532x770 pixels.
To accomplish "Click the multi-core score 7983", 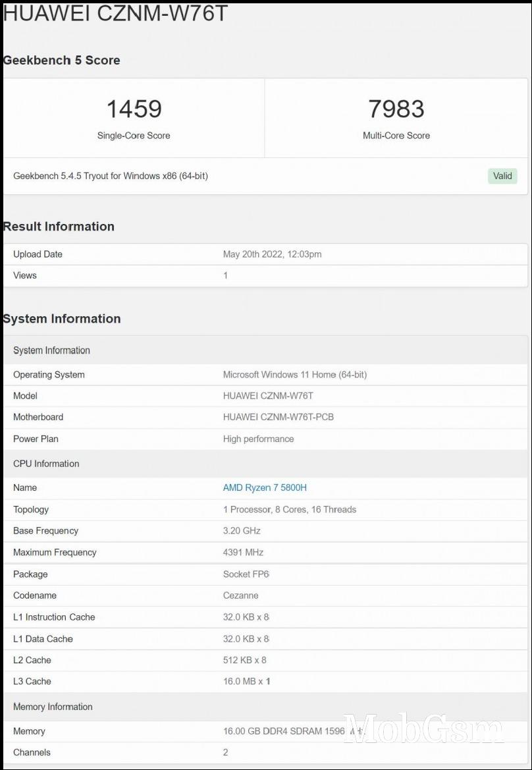I will pyautogui.click(x=396, y=109).
